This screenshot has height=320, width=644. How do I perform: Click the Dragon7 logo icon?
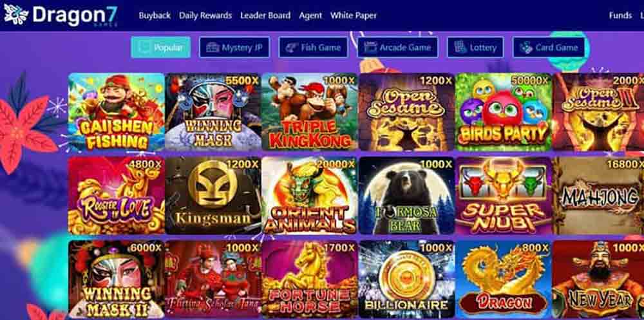(16, 14)
